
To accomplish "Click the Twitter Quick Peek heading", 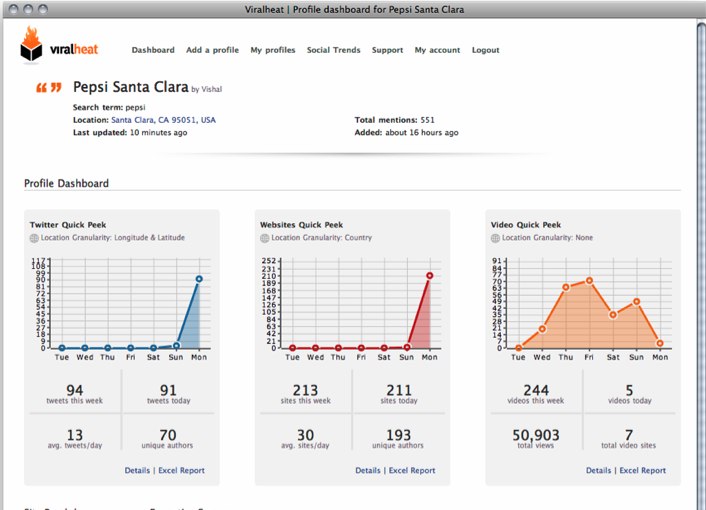I will point(68,225).
